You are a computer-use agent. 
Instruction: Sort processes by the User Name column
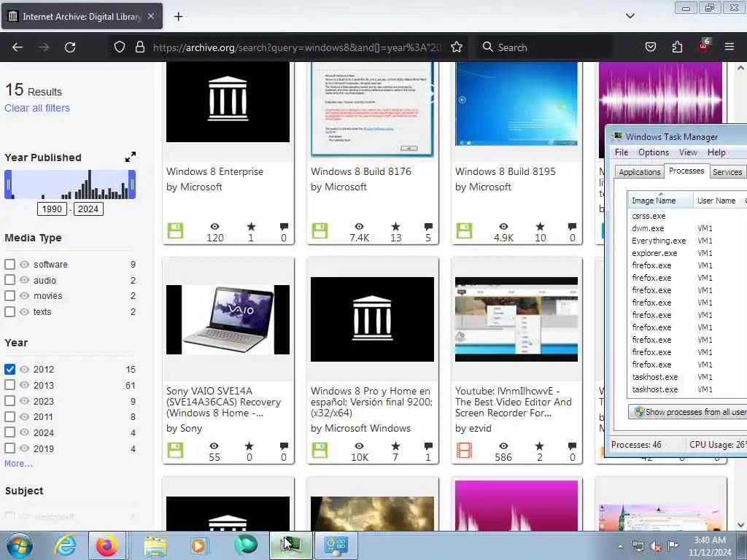[x=716, y=201]
